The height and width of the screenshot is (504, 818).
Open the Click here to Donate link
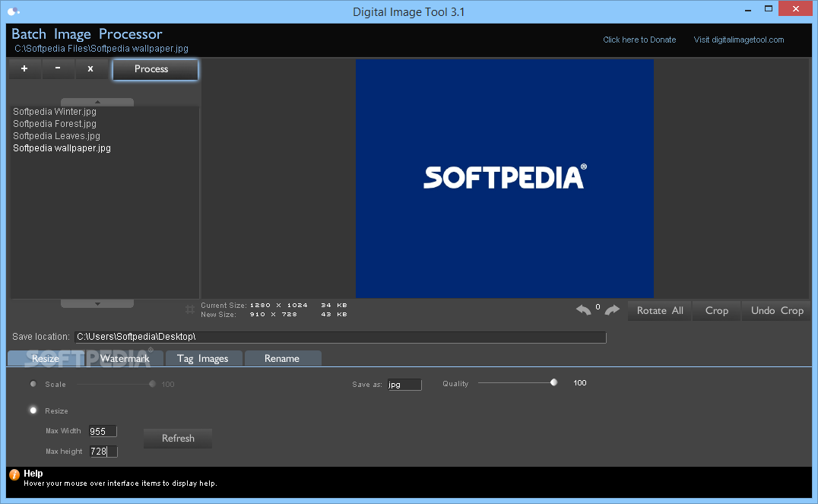click(639, 40)
